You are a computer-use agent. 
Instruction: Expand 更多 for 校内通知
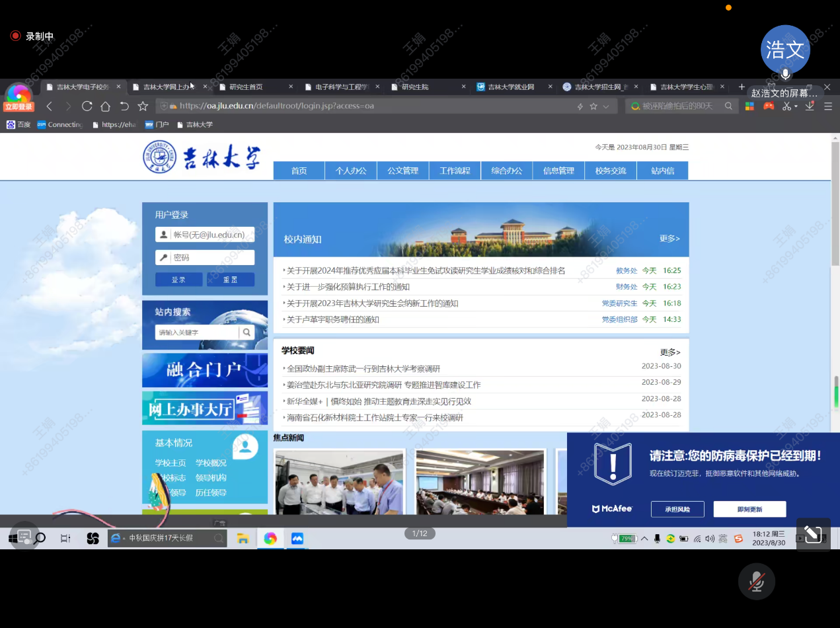point(669,239)
